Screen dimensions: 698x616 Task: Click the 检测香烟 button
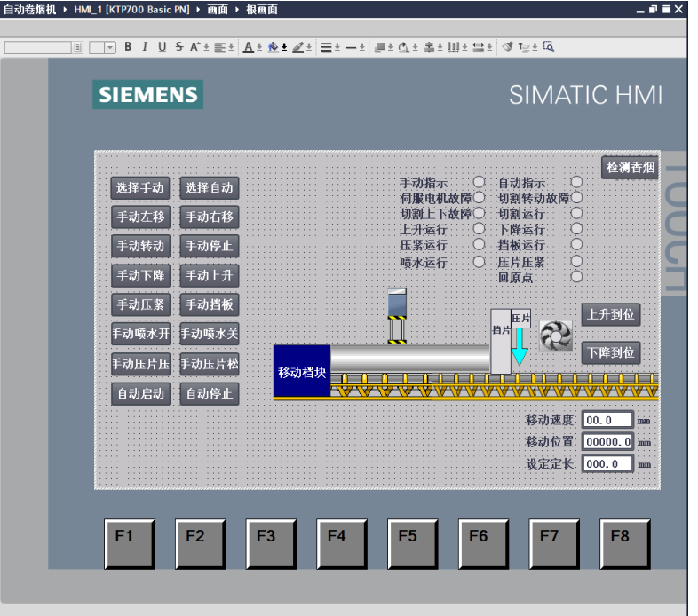630,168
